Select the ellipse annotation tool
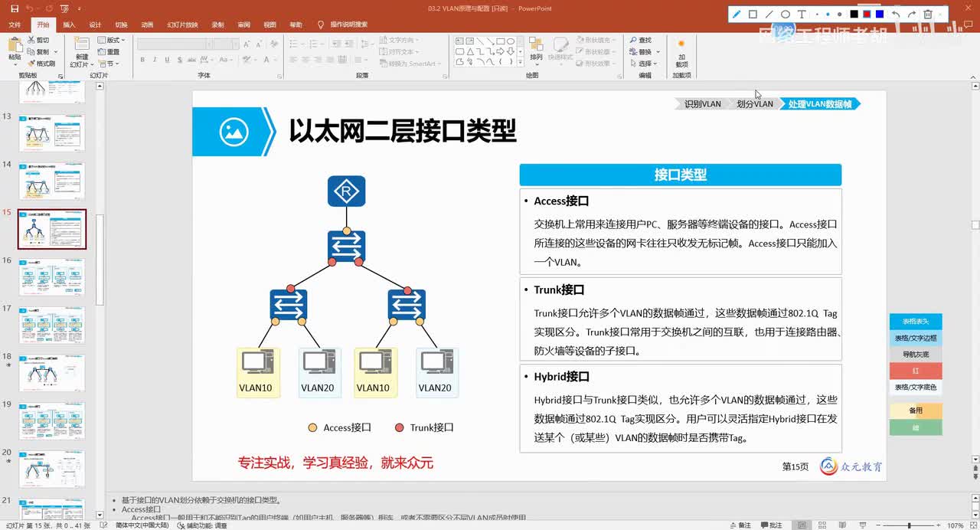The width and height of the screenshot is (980, 530). coord(786,14)
